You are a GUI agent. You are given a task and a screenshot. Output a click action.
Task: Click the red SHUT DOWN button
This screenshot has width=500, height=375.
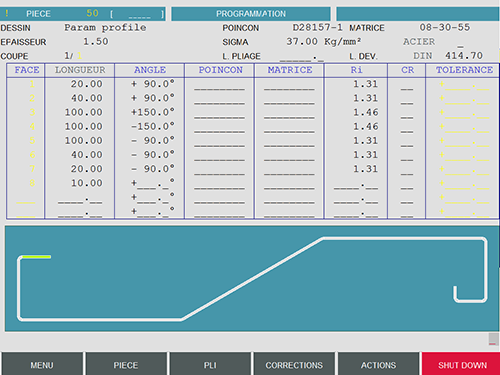461,365
